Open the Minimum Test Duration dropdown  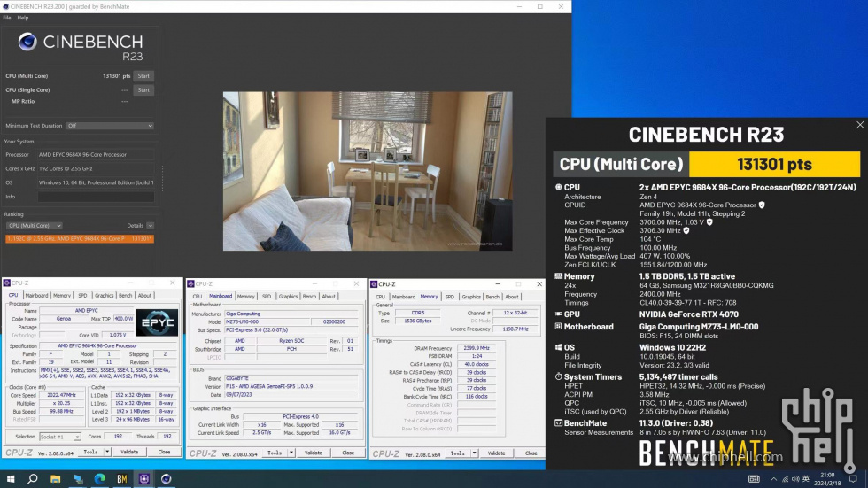(110, 126)
